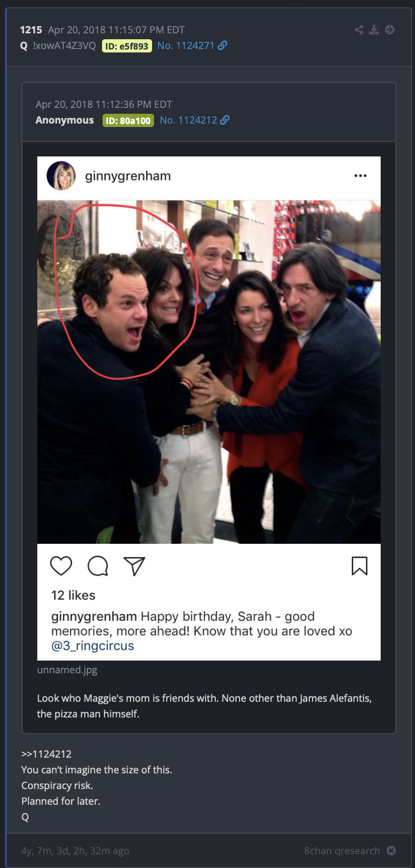Screen dimensions: 415x868
Task: Open the @3_ringcircus mention link
Action: 93,645
